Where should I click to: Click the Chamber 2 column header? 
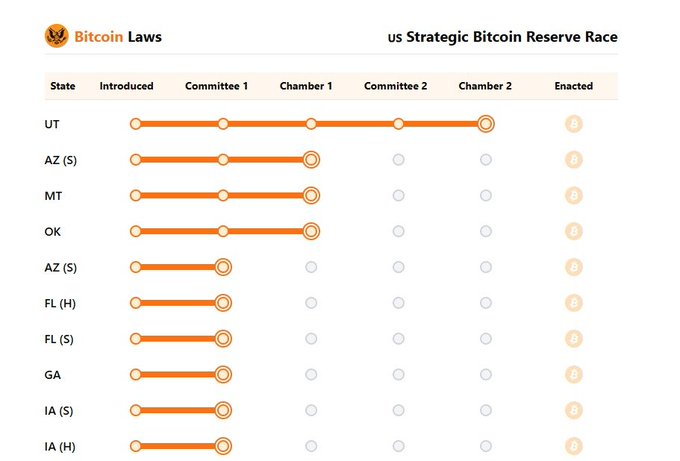pyautogui.click(x=485, y=86)
